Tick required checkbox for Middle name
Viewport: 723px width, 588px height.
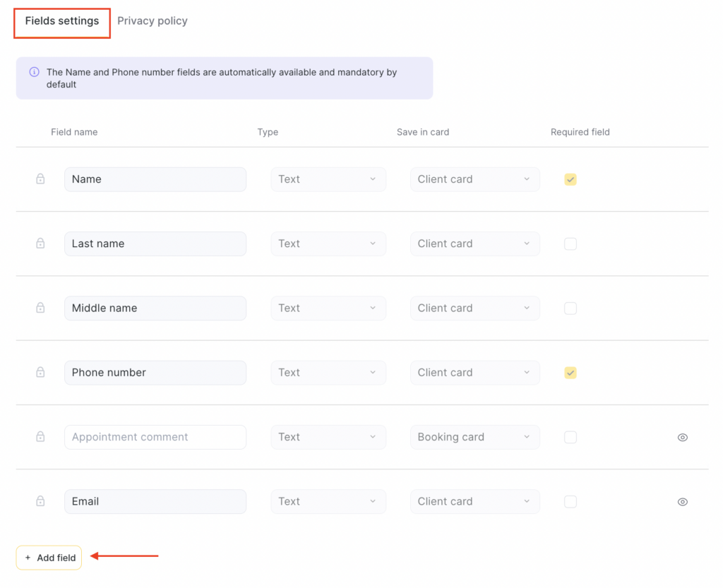570,308
